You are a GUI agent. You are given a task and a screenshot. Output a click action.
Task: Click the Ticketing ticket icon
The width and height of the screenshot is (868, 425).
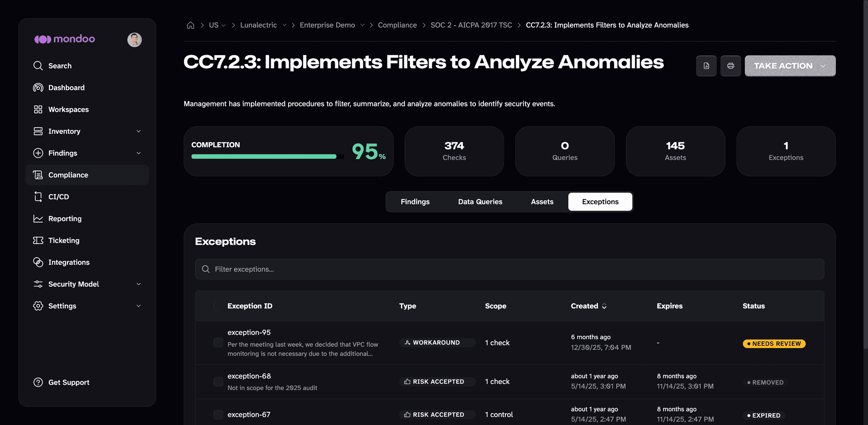38,240
